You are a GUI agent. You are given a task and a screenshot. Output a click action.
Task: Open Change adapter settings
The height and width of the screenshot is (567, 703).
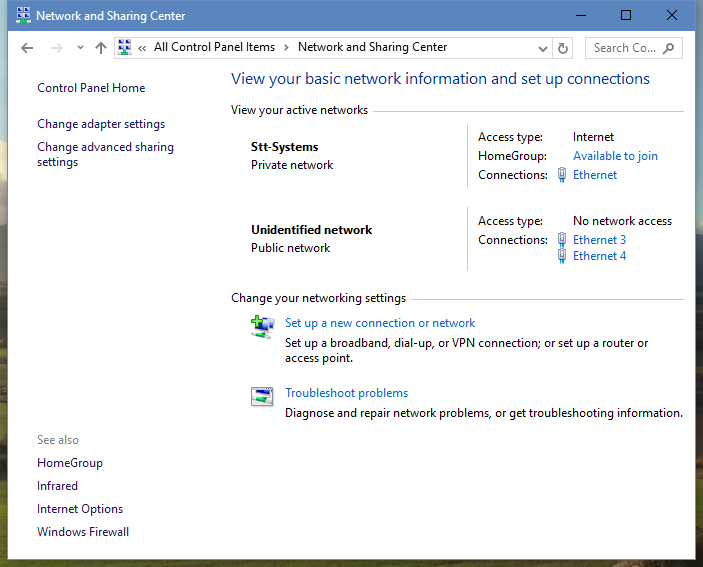point(101,124)
